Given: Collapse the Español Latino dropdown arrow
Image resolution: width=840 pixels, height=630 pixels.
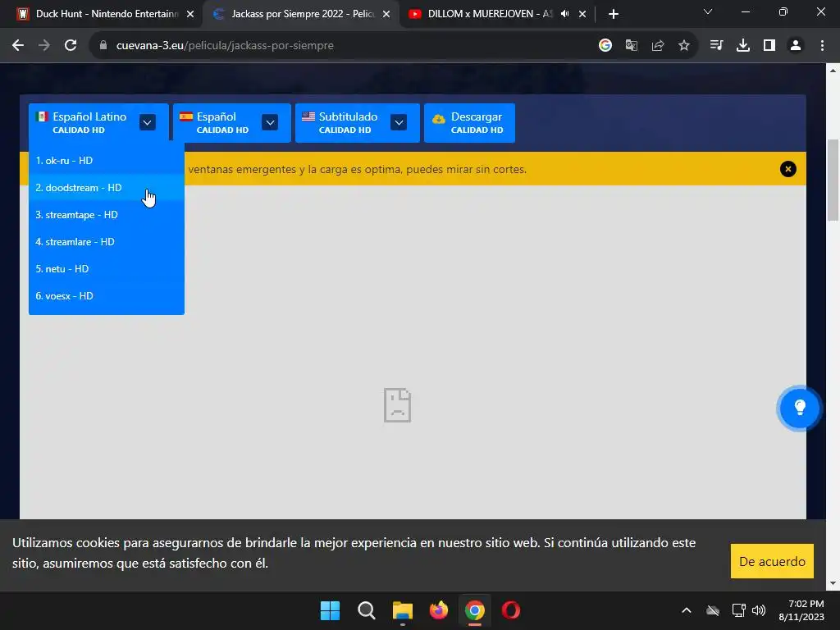Looking at the screenshot, I should point(148,123).
